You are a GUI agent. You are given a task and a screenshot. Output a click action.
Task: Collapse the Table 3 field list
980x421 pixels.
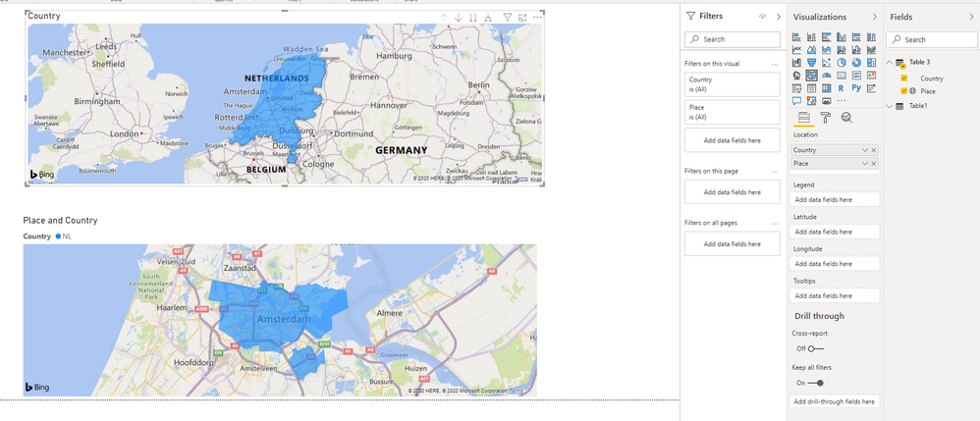[890, 62]
